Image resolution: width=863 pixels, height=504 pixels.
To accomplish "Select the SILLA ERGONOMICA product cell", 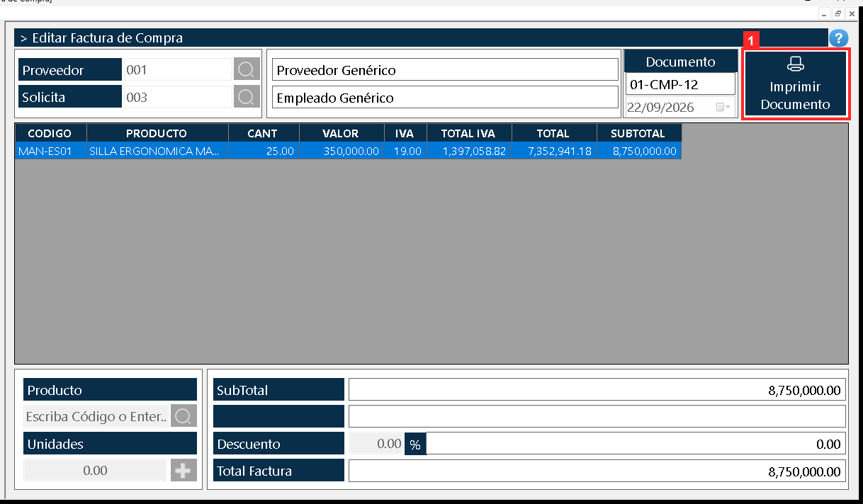I will [157, 151].
